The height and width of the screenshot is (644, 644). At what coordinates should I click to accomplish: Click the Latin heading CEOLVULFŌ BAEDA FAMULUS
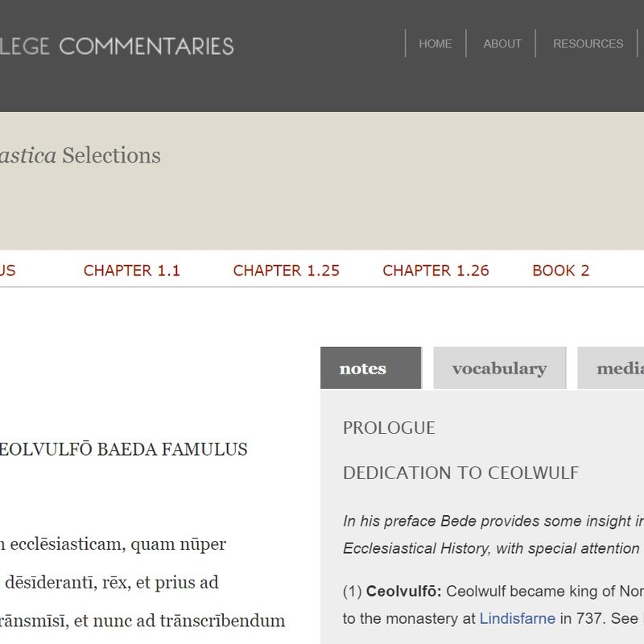click(x=125, y=449)
